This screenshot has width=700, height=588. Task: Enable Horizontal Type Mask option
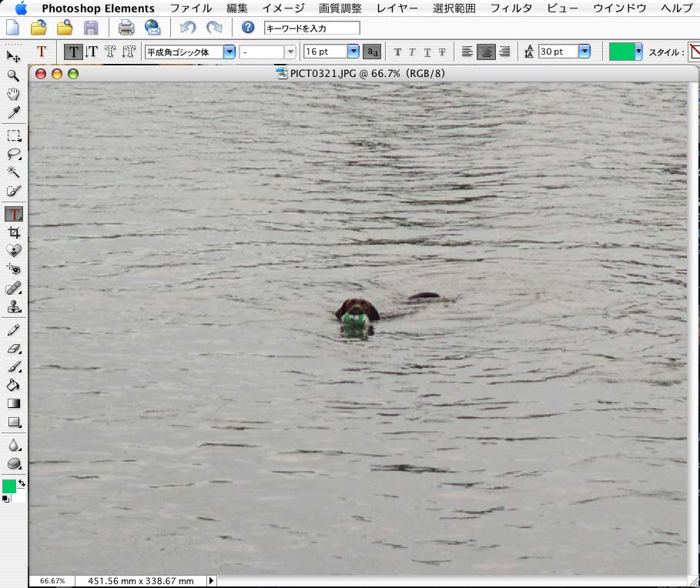(x=110, y=52)
